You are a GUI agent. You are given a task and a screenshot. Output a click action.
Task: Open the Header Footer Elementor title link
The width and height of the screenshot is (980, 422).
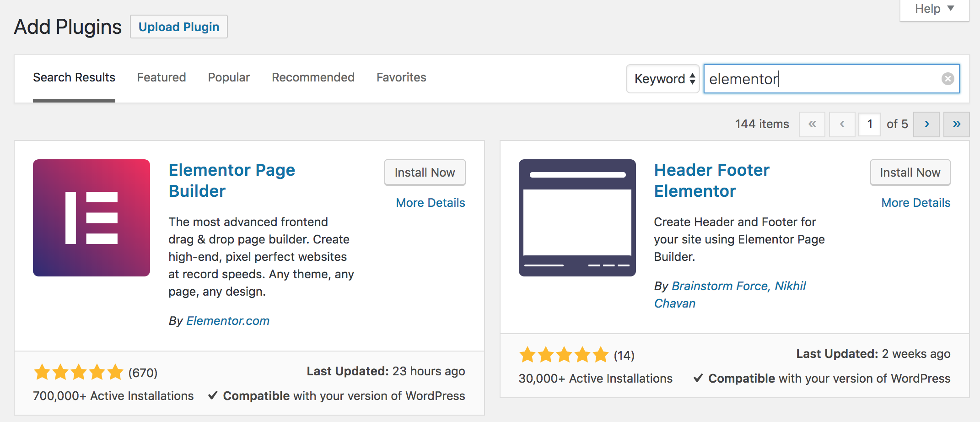tap(712, 180)
